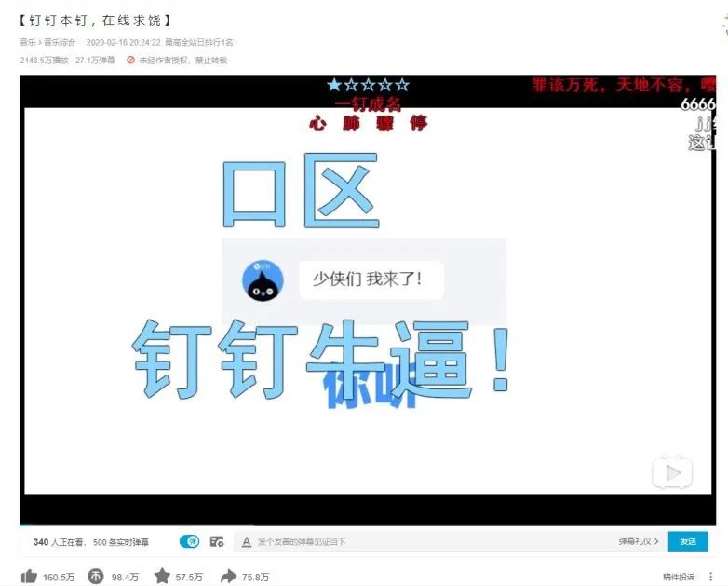Open the danmaku settings icon
This screenshot has width=728, height=586.
coord(217,541)
